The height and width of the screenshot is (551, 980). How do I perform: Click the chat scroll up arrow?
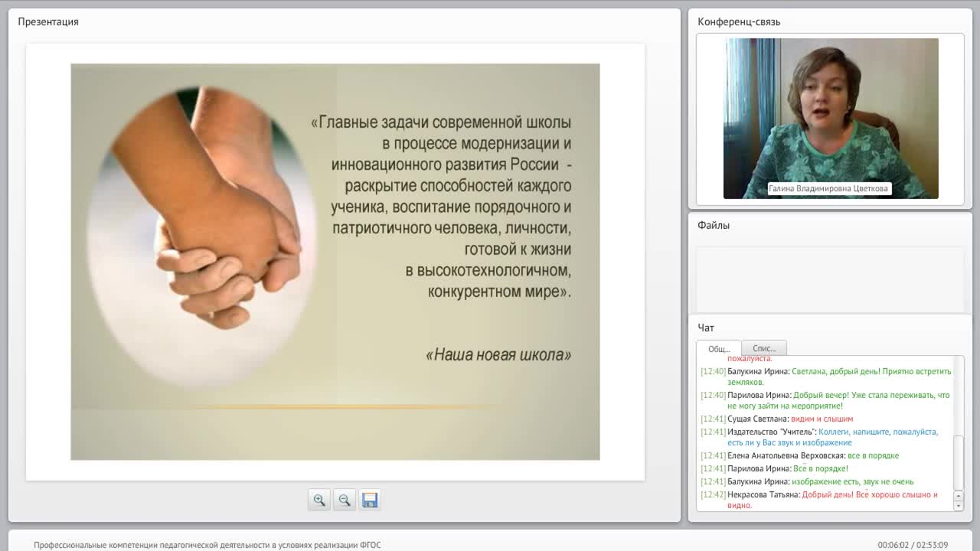click(x=959, y=497)
